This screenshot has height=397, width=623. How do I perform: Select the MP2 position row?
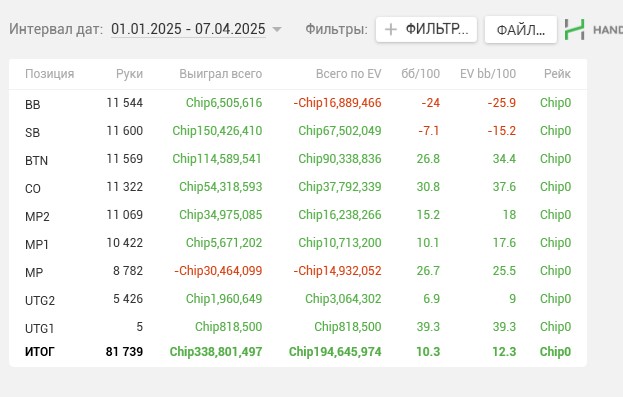pos(298,215)
